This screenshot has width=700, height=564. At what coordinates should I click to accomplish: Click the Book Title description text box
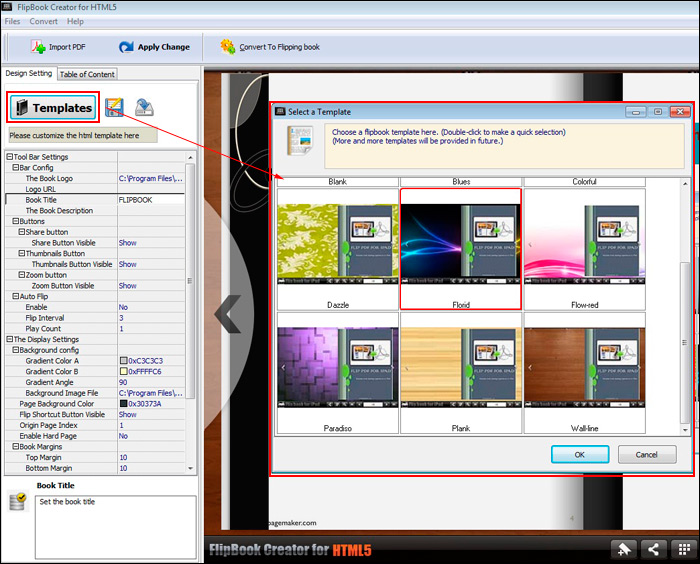116,527
